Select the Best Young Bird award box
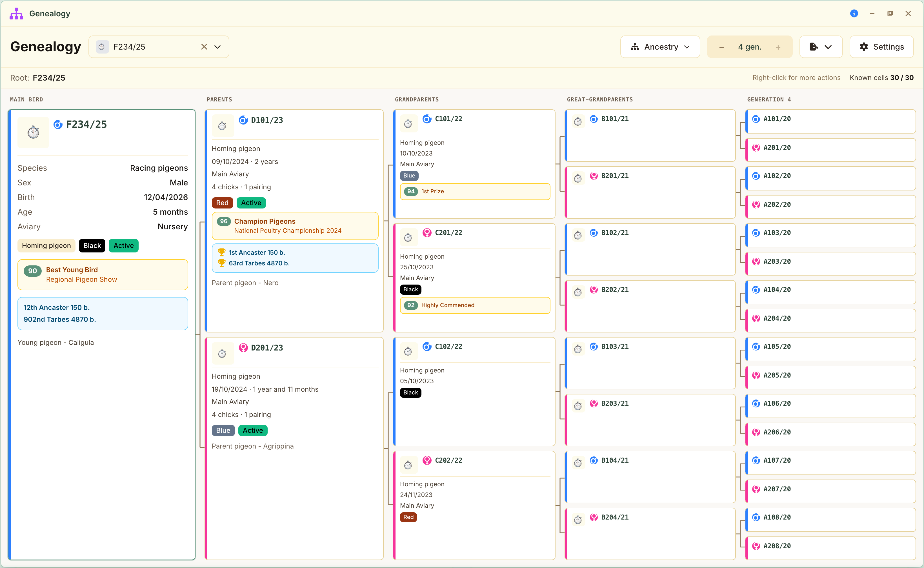Image resolution: width=924 pixels, height=568 pixels. pos(103,275)
